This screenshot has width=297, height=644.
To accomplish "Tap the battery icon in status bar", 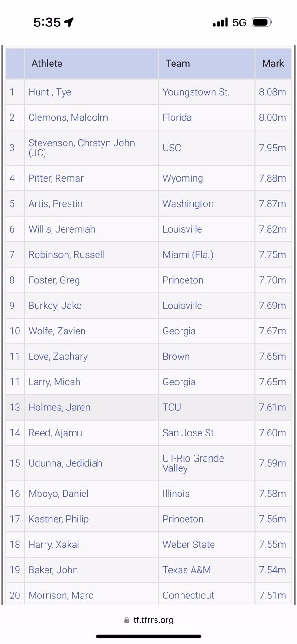I will point(262,22).
